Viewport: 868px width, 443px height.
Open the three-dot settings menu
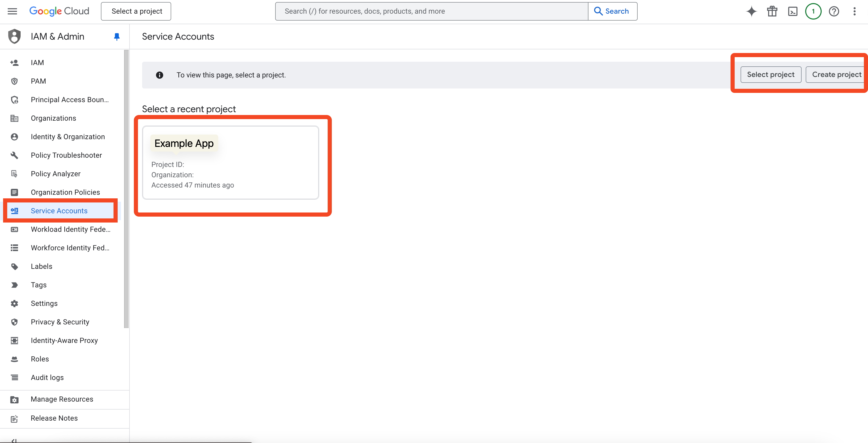point(855,11)
